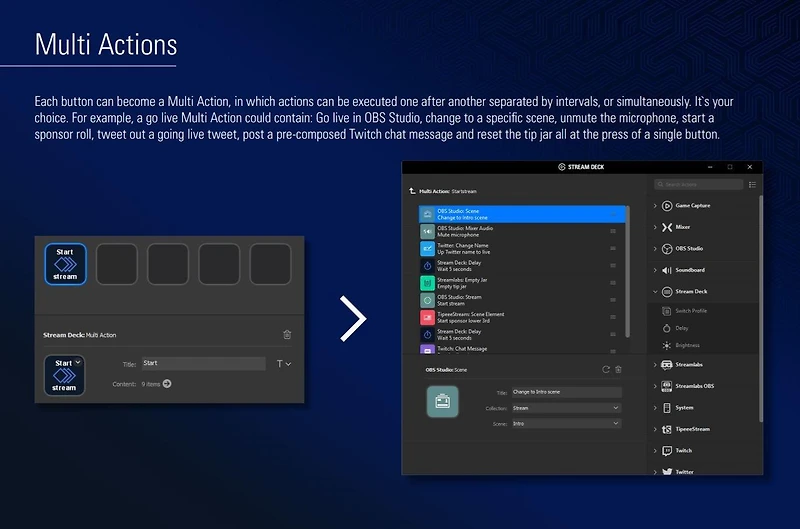800x529 pixels.
Task: Delete the Multi Action with trash icon
Action: [x=287, y=335]
